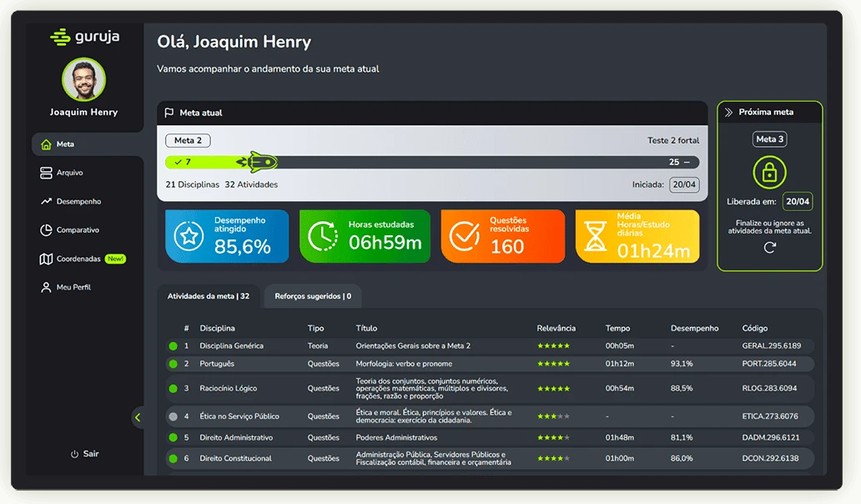Open the Meta home section
The height and width of the screenshot is (504, 861).
click(x=48, y=144)
